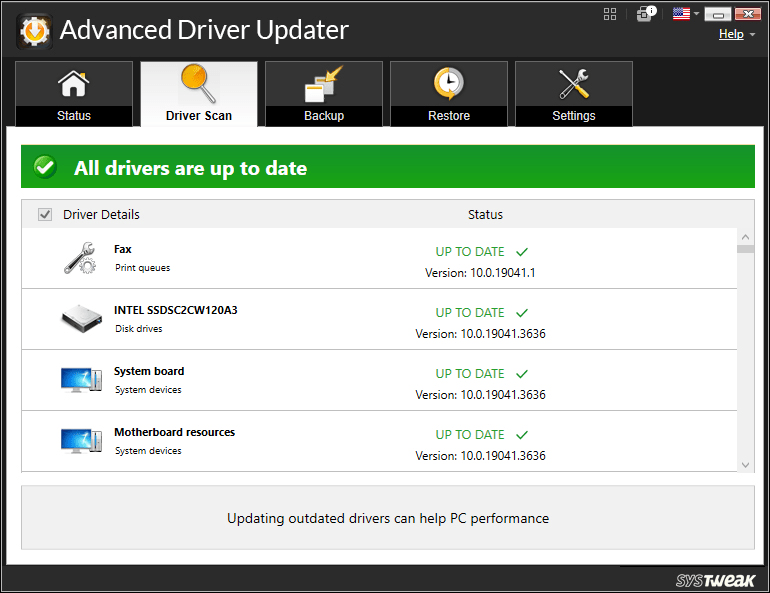
Task: Click the INTEL SSD disk drive icon
Action: 80,319
